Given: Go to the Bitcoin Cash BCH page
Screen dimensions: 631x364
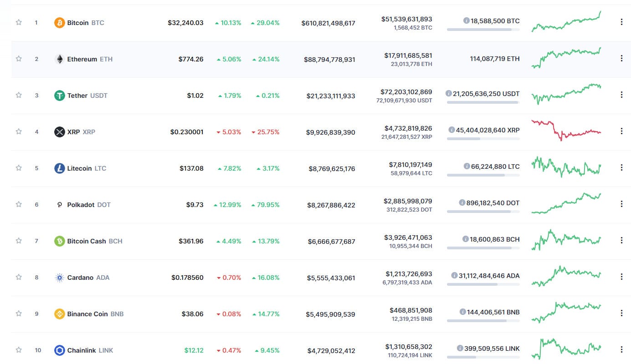Looking at the screenshot, I should [x=95, y=241].
